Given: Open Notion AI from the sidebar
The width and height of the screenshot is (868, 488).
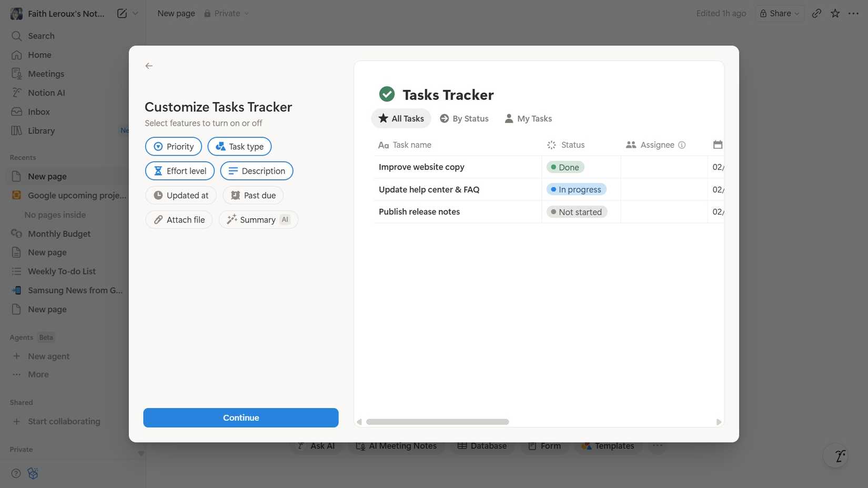Looking at the screenshot, I should tap(46, 93).
